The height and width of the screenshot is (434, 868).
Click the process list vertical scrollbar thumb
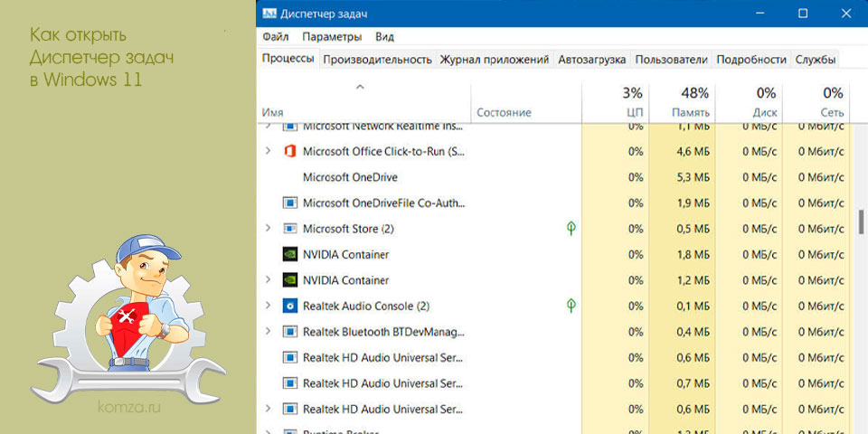tap(861, 222)
